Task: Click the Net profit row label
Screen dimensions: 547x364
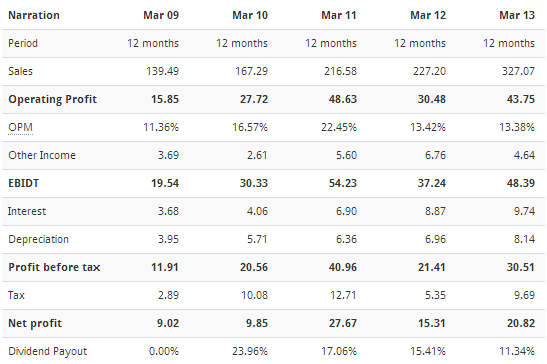Action: pyautogui.click(x=35, y=324)
